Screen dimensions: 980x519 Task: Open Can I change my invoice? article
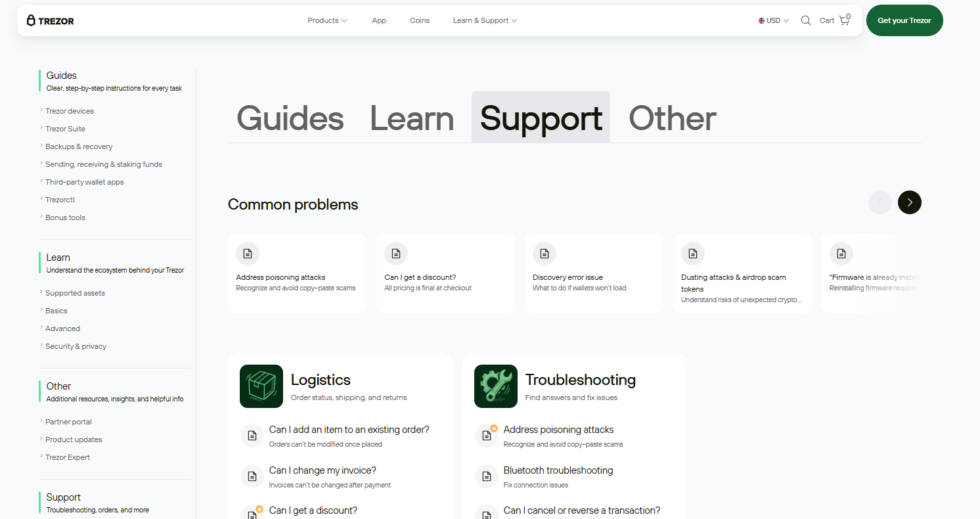tap(323, 470)
